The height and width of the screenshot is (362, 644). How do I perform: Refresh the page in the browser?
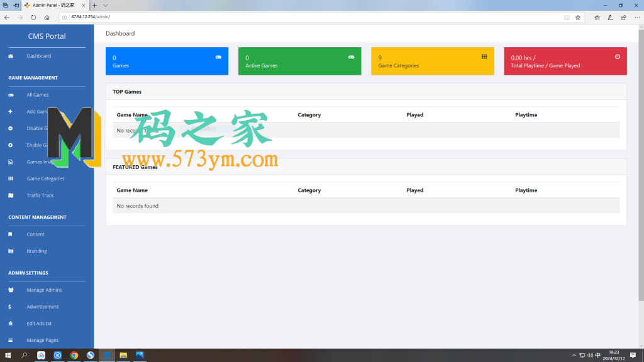click(33, 17)
